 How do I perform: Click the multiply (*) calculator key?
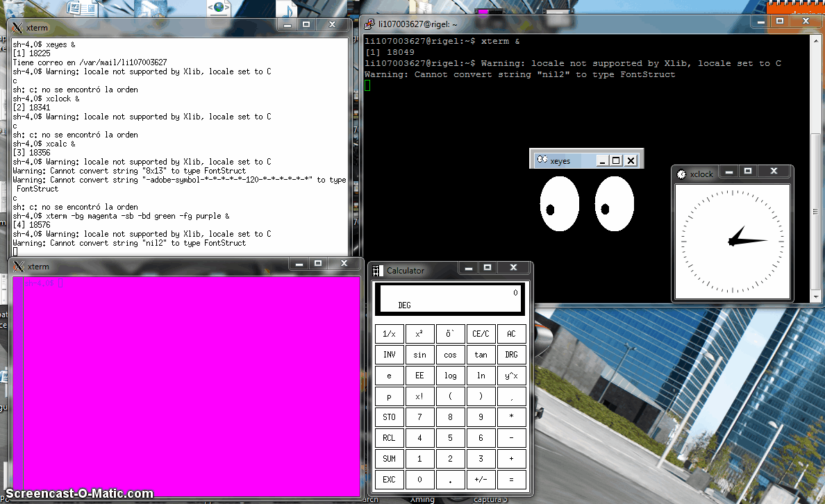click(x=511, y=417)
